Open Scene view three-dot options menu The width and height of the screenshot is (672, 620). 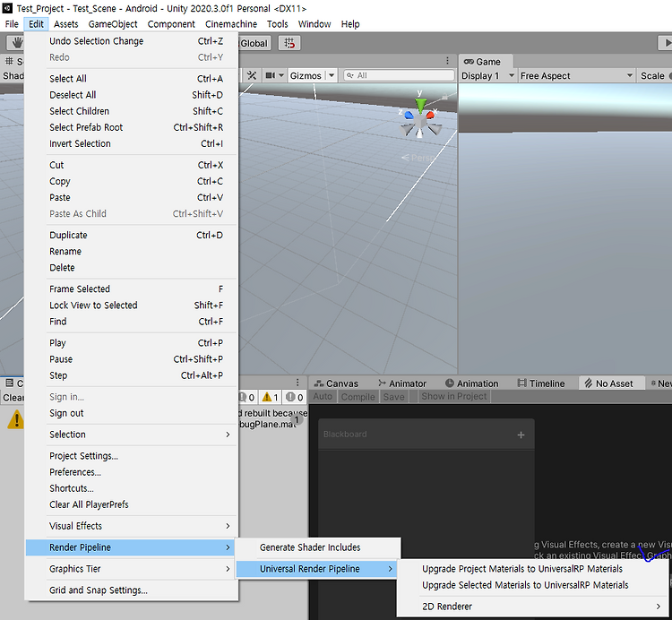[447, 60]
